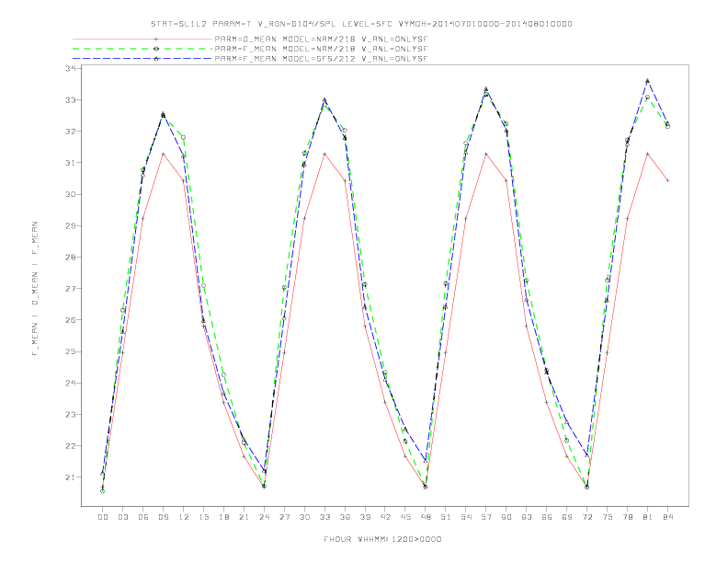
Task: Click x-axis forecast hour label 69
Action: [567, 517]
